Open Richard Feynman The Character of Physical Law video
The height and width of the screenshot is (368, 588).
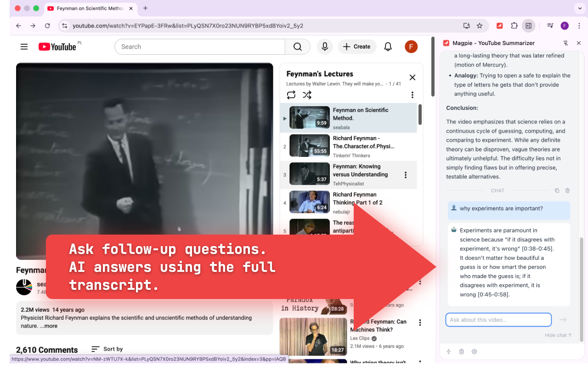(x=348, y=146)
